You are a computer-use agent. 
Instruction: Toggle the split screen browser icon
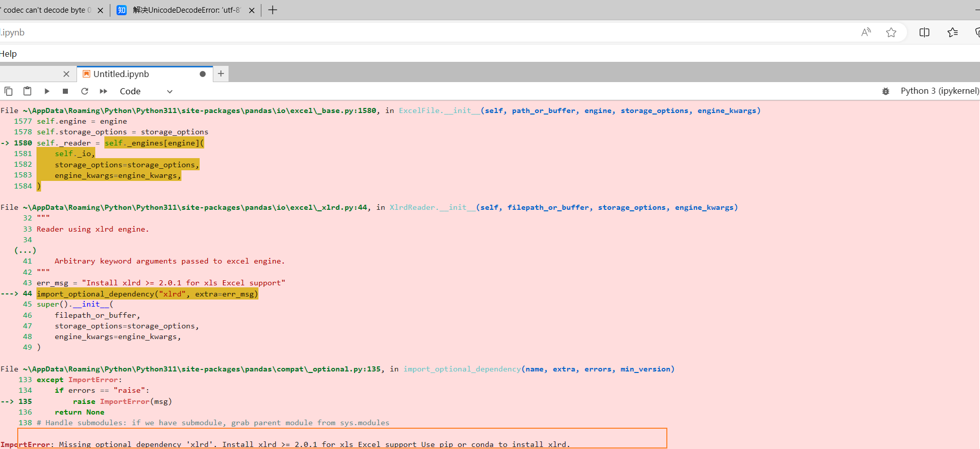(x=924, y=32)
